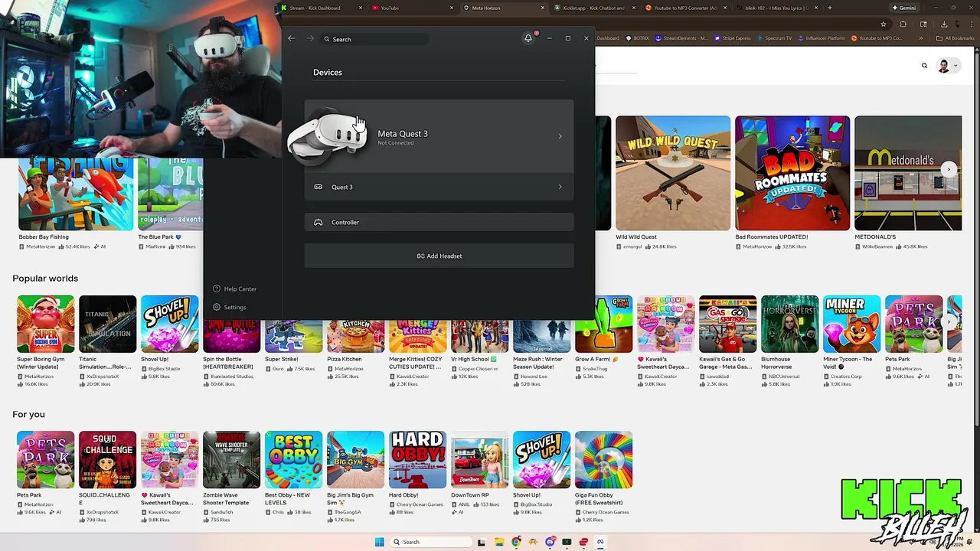Image resolution: width=980 pixels, height=551 pixels.
Task: Open the Spectrum TV bookmark
Action: pos(774,37)
